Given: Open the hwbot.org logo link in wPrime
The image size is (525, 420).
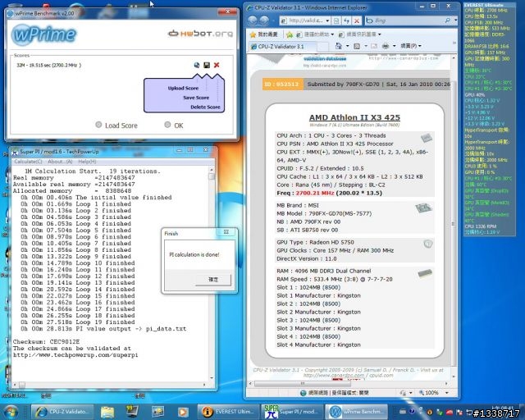Looking at the screenshot, I should click(x=200, y=34).
